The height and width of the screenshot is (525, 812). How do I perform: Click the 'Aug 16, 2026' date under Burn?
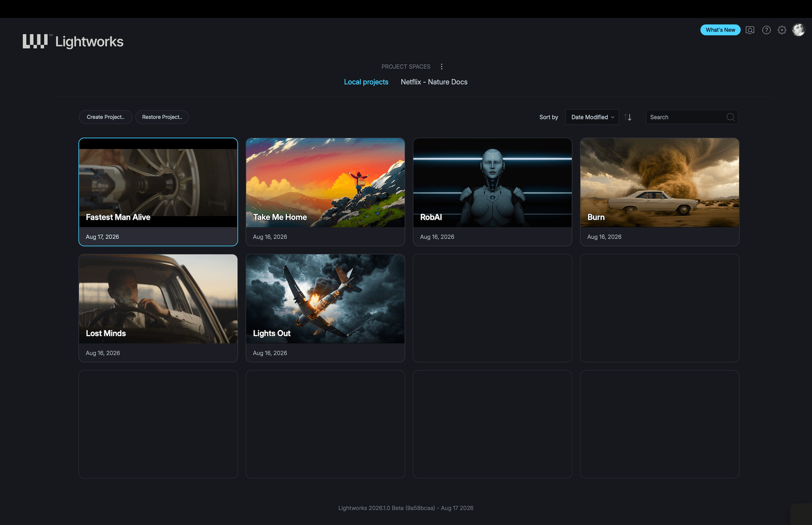click(604, 237)
